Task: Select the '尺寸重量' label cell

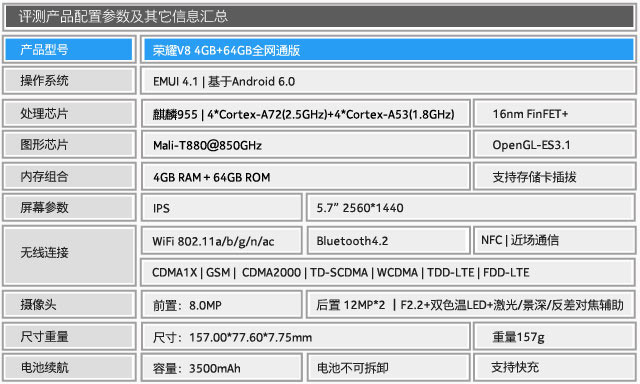Action: click(69, 336)
